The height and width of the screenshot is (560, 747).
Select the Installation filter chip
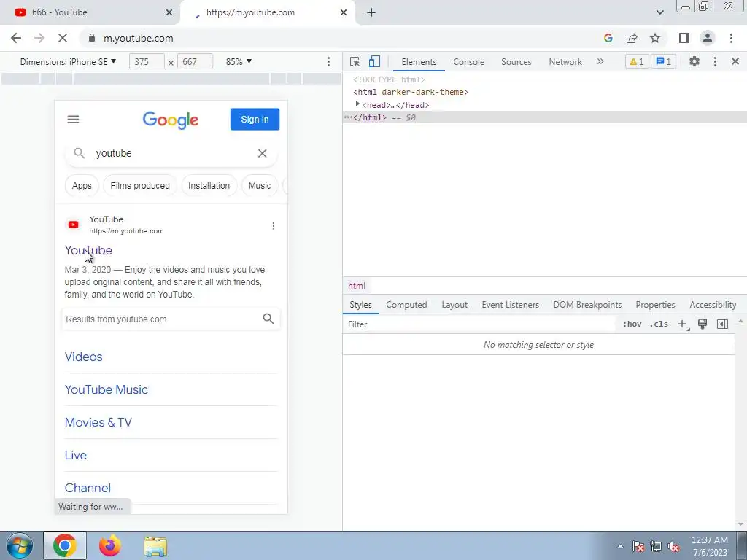(x=209, y=186)
